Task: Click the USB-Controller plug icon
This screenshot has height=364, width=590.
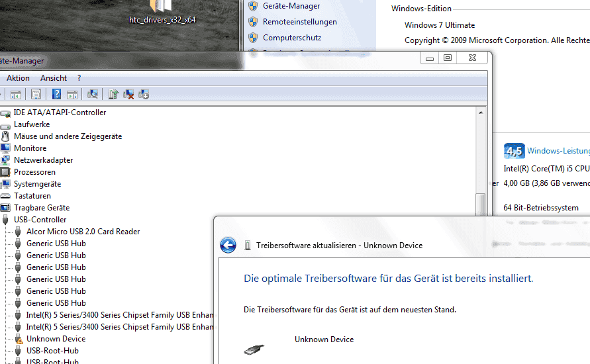Action: coord(5,220)
